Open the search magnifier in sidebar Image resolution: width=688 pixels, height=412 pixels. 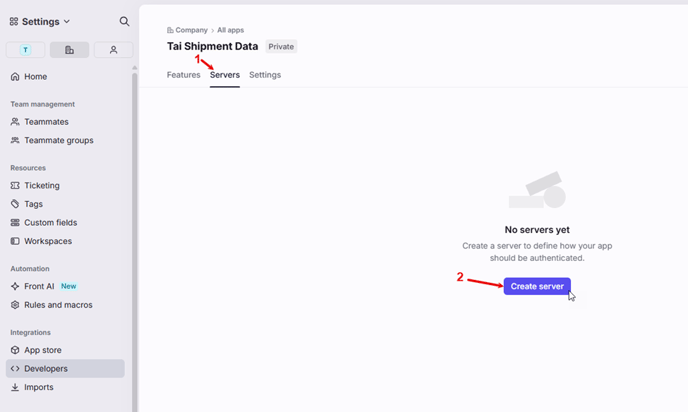[x=124, y=21]
